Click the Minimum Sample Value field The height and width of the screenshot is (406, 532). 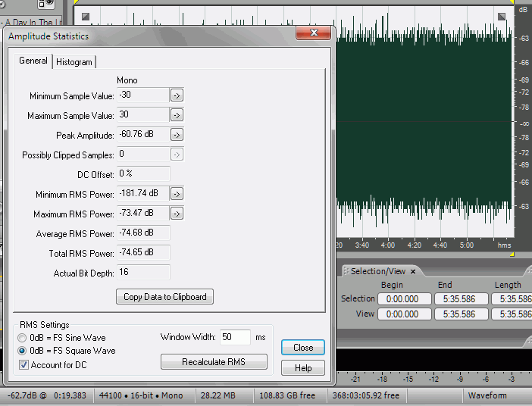tap(143, 95)
